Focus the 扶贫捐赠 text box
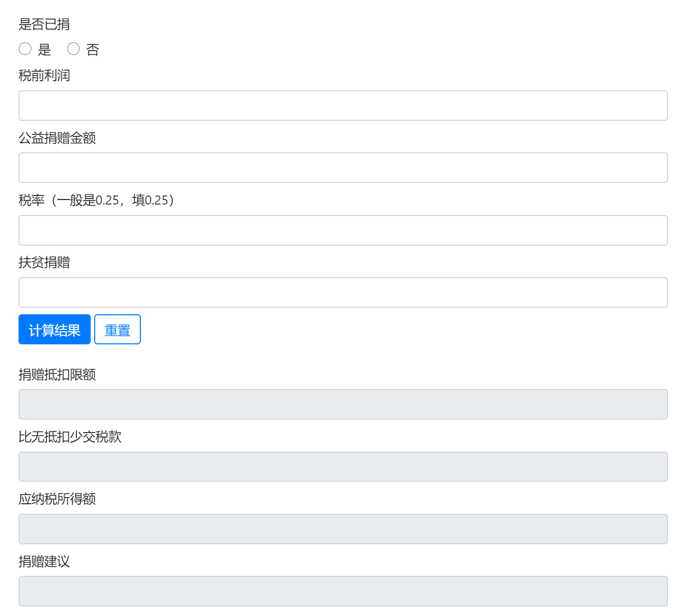 point(343,293)
